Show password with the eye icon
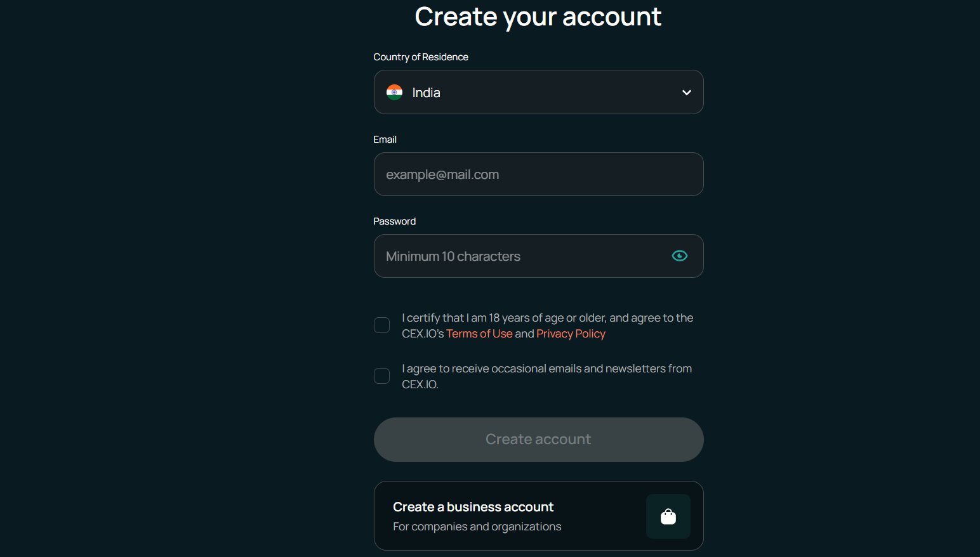The height and width of the screenshot is (557, 980). coord(679,256)
